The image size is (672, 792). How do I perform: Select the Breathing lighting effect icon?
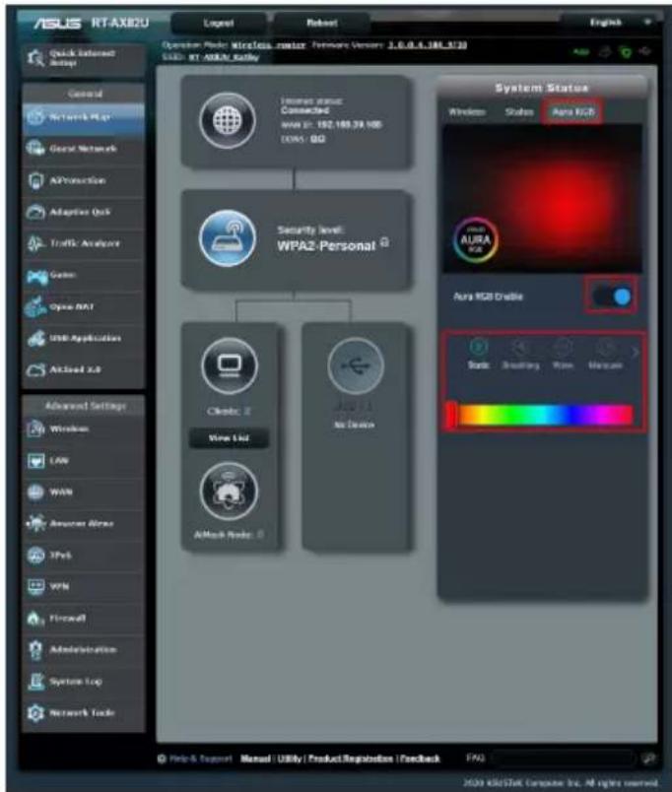click(520, 348)
